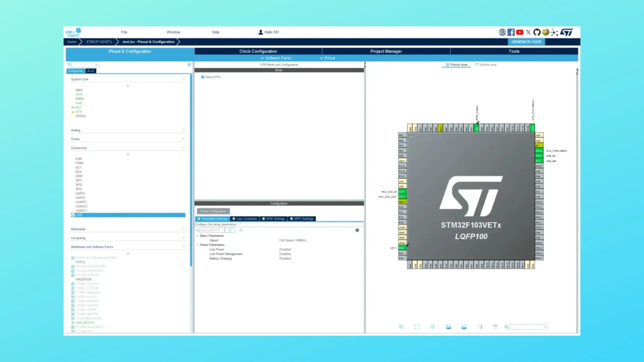Select the USB peripheral check item
The width and height of the screenshot is (644, 362).
128,215
